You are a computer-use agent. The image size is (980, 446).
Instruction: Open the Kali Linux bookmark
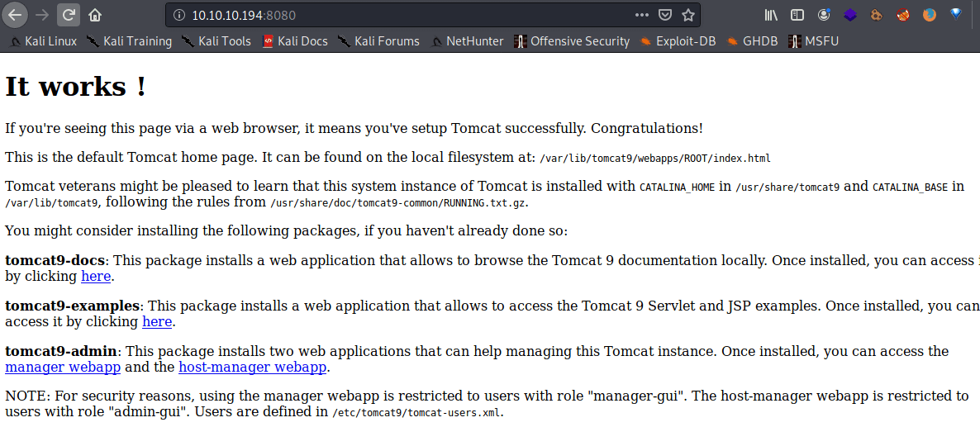pos(43,41)
